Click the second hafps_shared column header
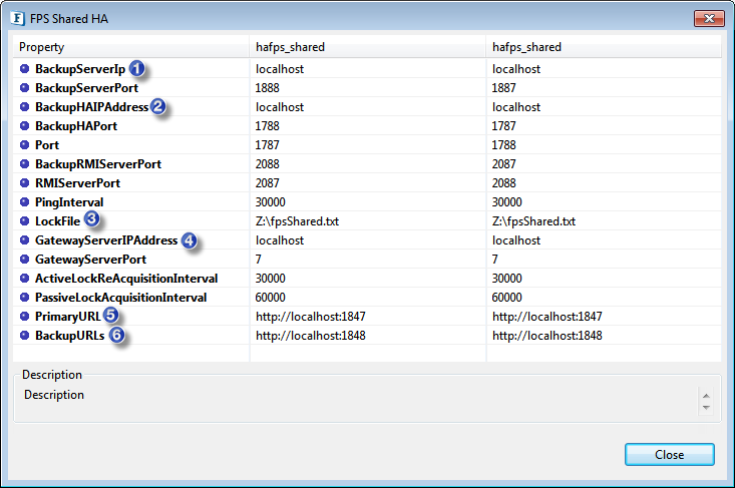 [x=604, y=47]
